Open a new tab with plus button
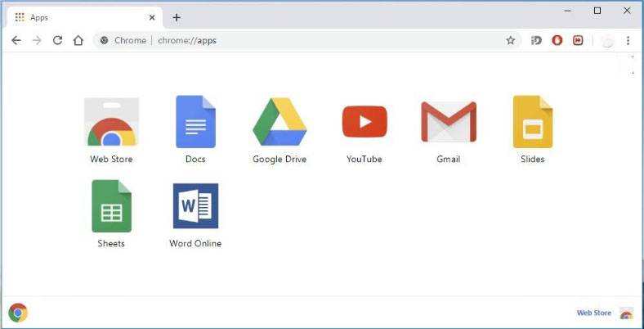The height and width of the screenshot is (329, 644). (177, 18)
